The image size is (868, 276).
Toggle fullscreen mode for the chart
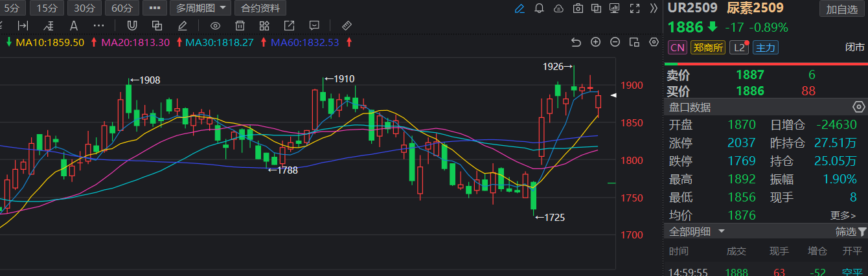coord(635,8)
